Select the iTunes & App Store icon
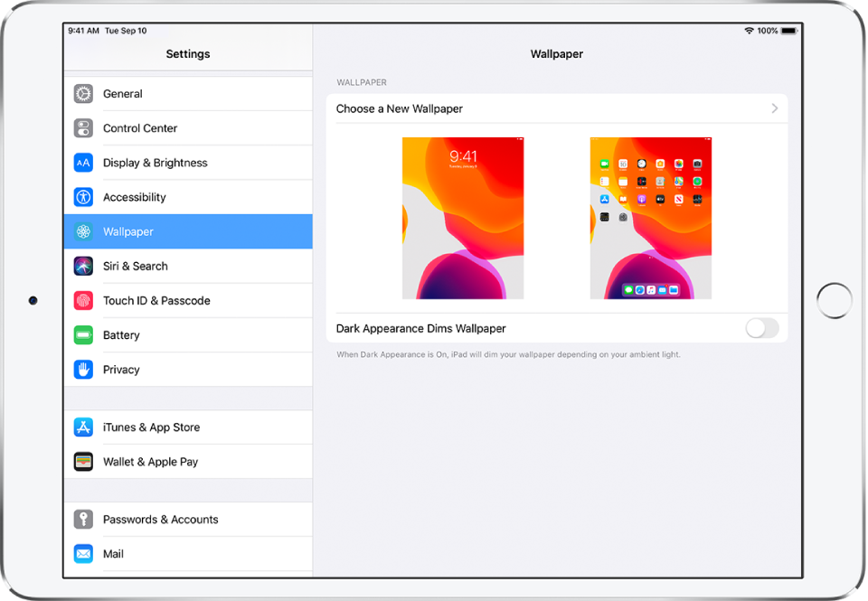 [x=83, y=427]
